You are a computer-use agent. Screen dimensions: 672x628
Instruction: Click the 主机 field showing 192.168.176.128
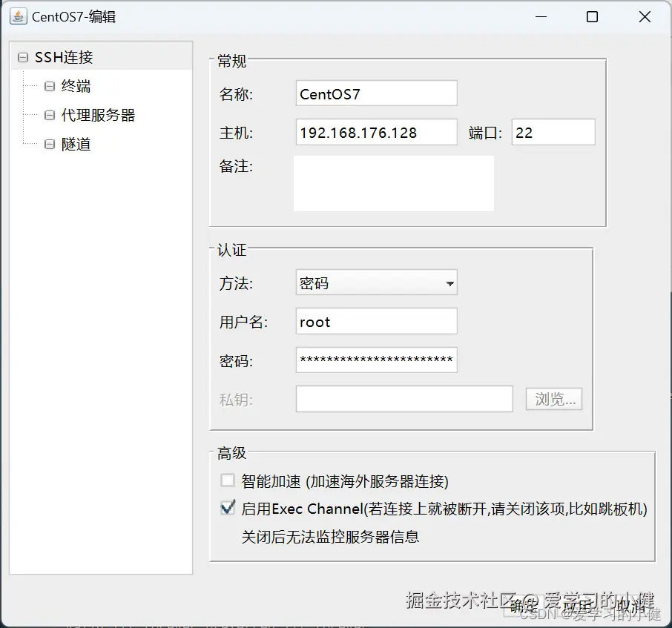375,132
